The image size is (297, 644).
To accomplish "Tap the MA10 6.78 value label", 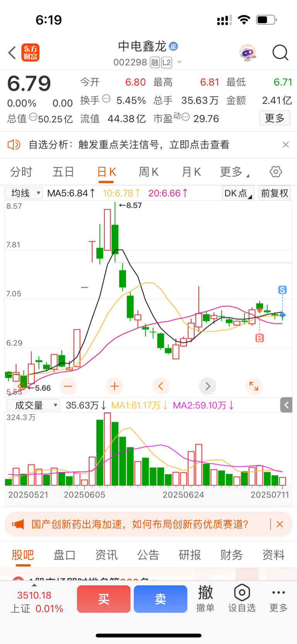I will [121, 193].
